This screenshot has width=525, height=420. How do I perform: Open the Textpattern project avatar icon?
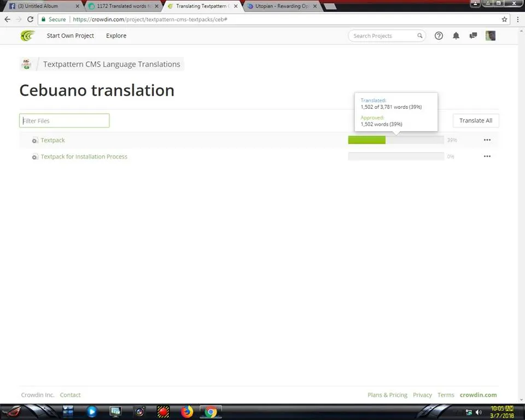coord(26,64)
